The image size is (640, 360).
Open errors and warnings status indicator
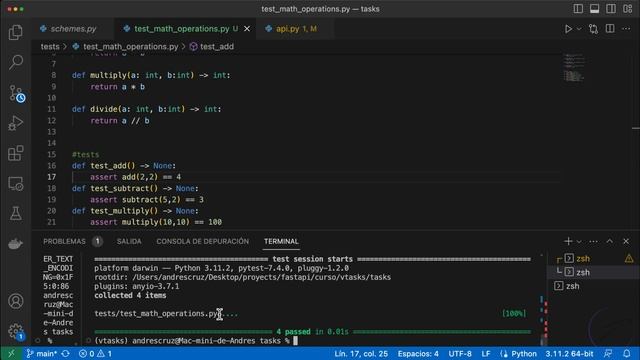pyautogui.click(x=95, y=353)
